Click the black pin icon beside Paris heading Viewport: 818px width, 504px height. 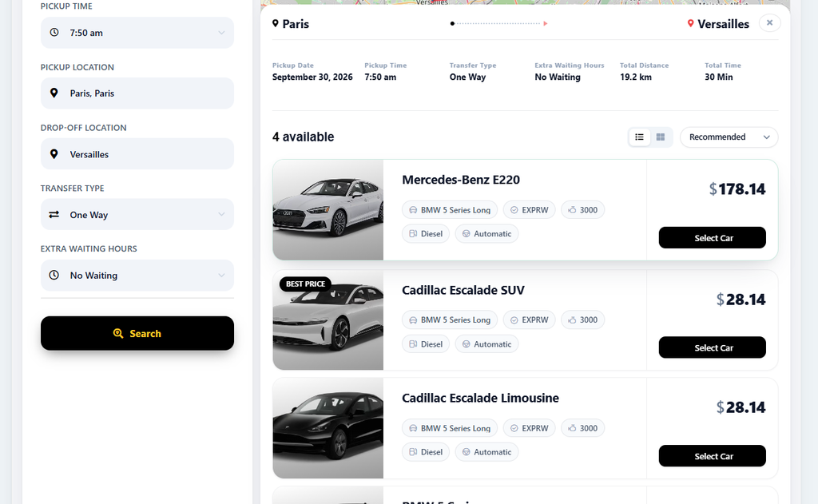(276, 23)
